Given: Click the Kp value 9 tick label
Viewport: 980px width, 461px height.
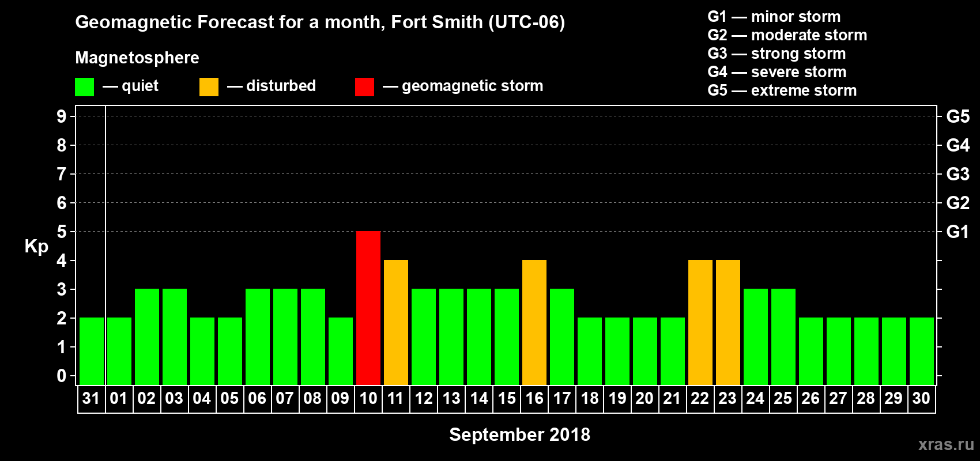Looking at the screenshot, I should point(62,116).
